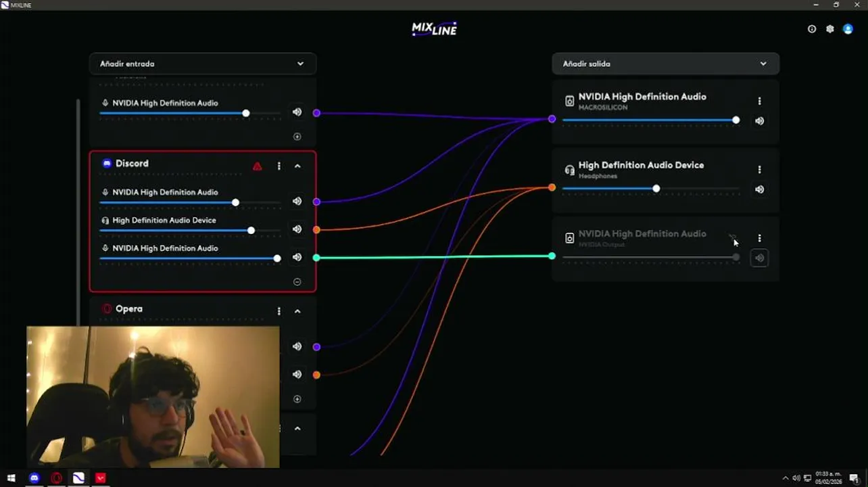This screenshot has height=487, width=868.
Task: Click the MixLine logo
Action: pos(434,28)
